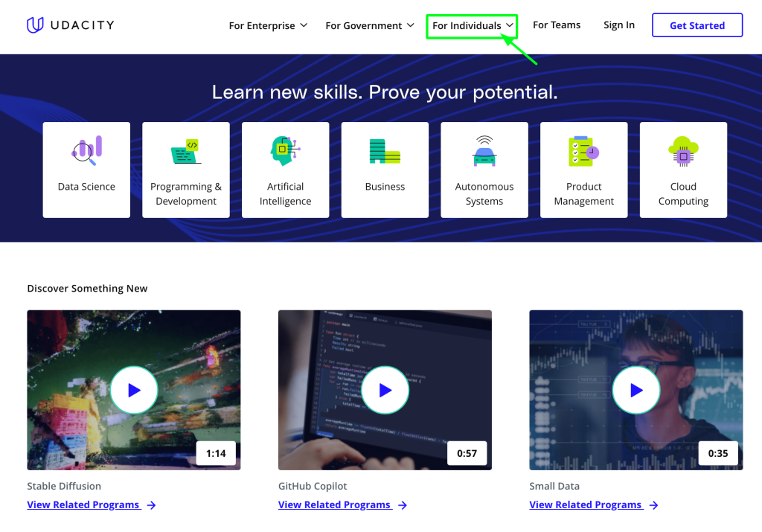Click the Programming & Development label

click(186, 194)
